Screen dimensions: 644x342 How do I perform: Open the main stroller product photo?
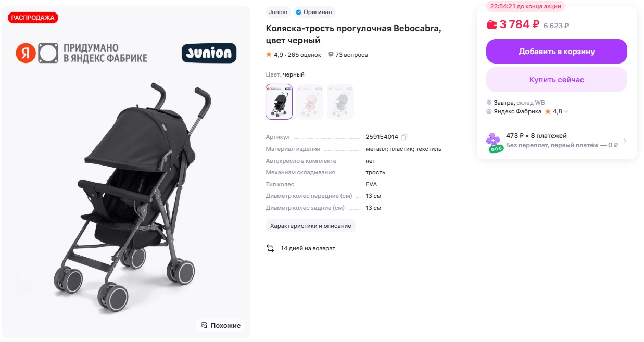point(126,198)
